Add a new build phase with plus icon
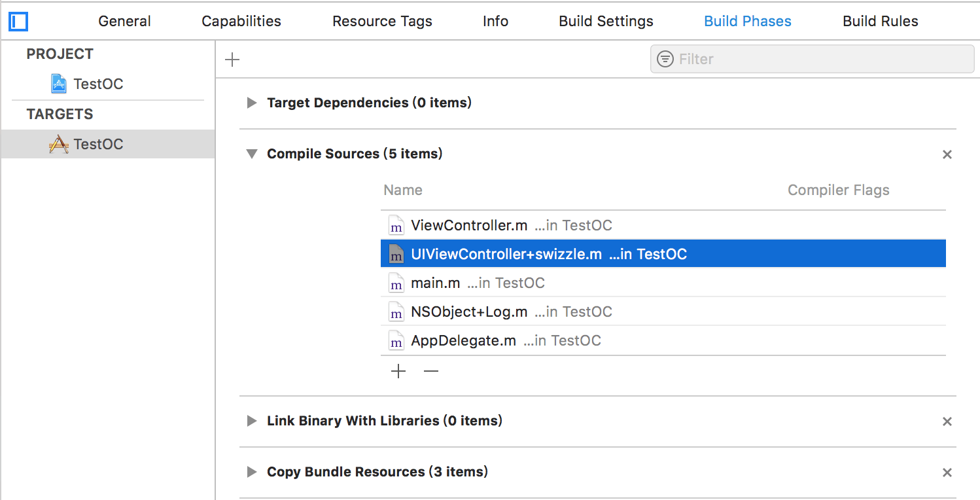 [232, 60]
